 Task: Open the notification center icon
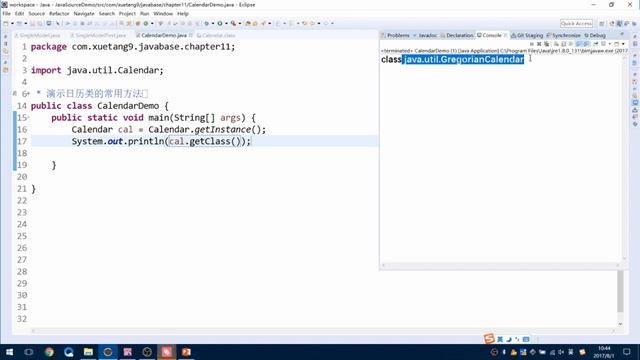[627, 352]
